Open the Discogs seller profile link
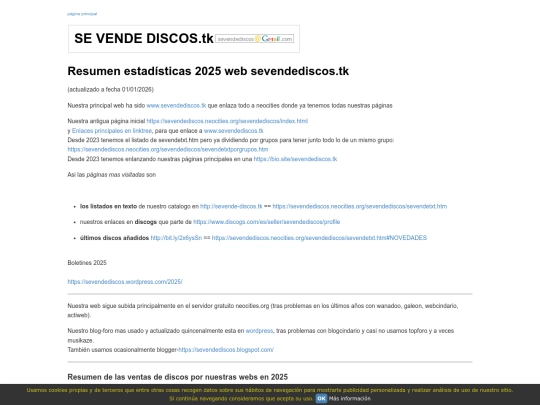 coord(267,222)
